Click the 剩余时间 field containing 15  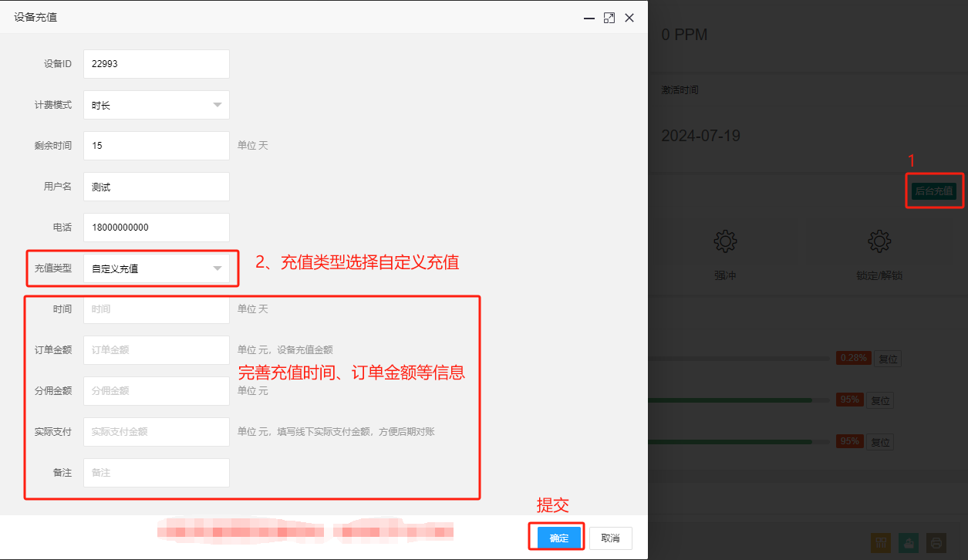[x=157, y=146]
